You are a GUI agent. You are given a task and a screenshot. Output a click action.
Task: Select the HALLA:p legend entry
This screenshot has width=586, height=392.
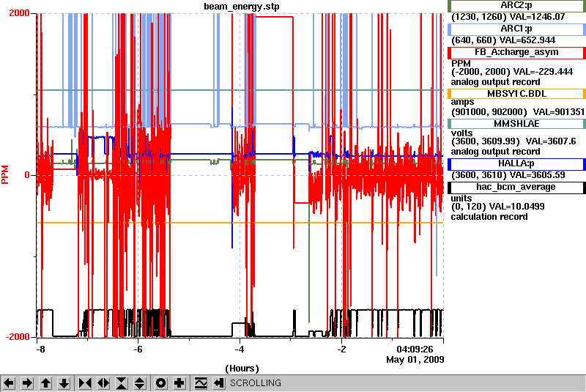[516, 164]
